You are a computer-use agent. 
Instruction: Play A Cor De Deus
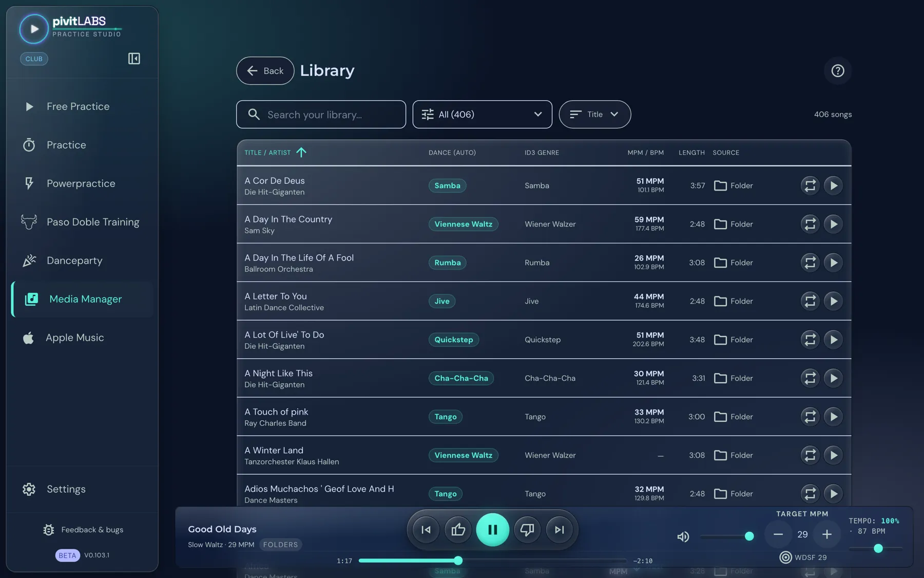tap(833, 185)
